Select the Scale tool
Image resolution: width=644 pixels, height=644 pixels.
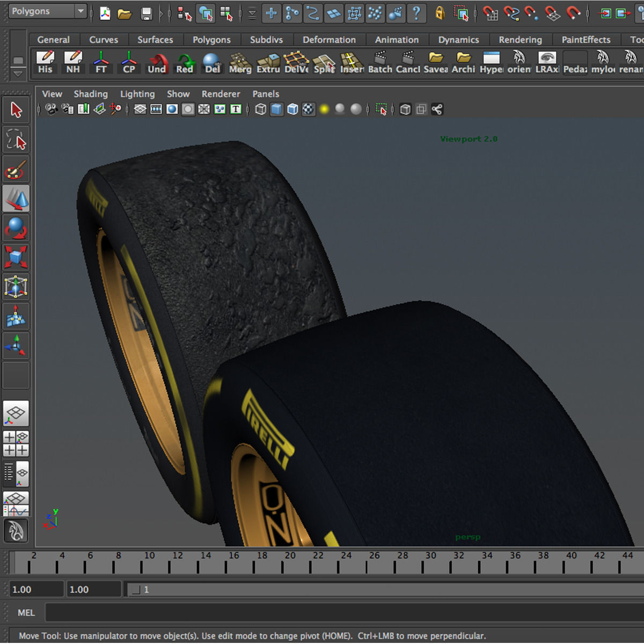click(16, 257)
